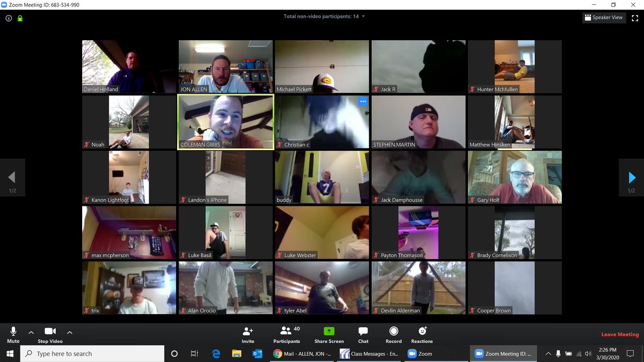Image resolution: width=644 pixels, height=362 pixels.
Task: Open the Windows Start menu
Action: coord(10,353)
